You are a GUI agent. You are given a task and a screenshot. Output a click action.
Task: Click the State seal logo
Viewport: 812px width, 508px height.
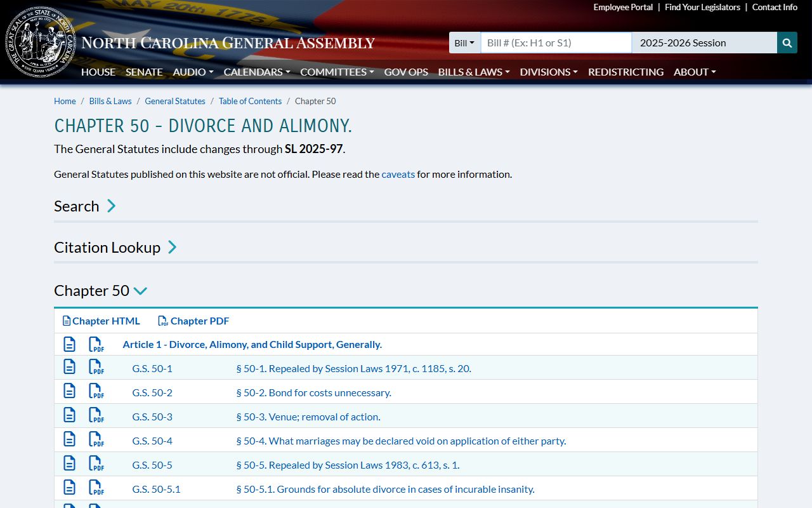41,43
